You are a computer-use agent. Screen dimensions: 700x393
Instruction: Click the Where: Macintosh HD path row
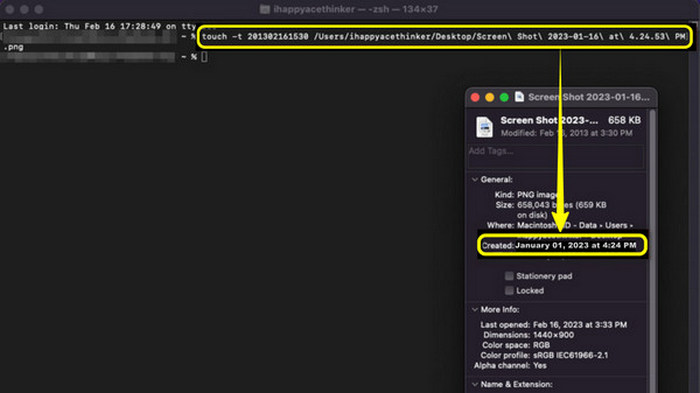(560, 225)
